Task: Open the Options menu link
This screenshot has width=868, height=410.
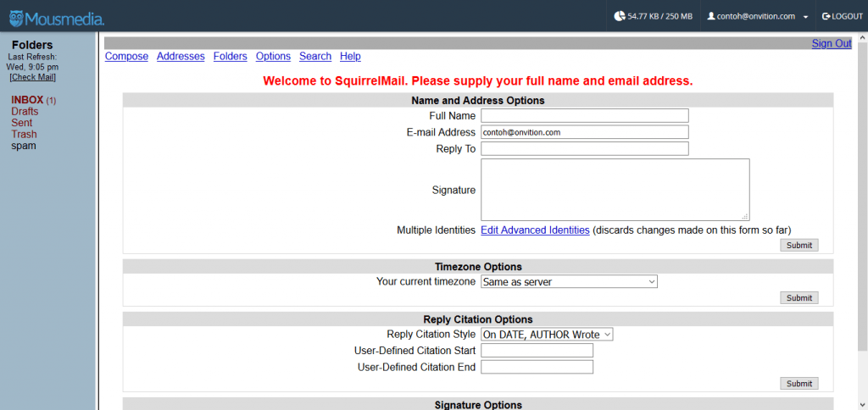Action: click(273, 56)
